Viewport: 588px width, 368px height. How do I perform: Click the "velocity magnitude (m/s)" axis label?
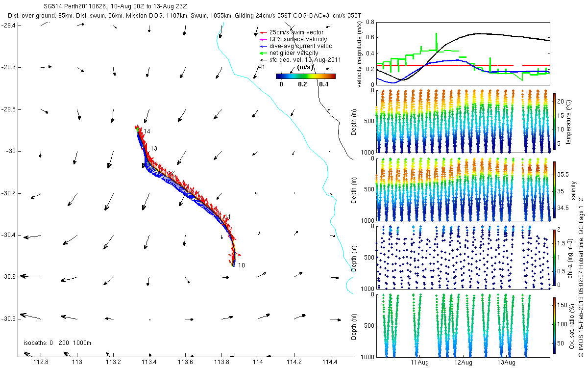coord(360,53)
